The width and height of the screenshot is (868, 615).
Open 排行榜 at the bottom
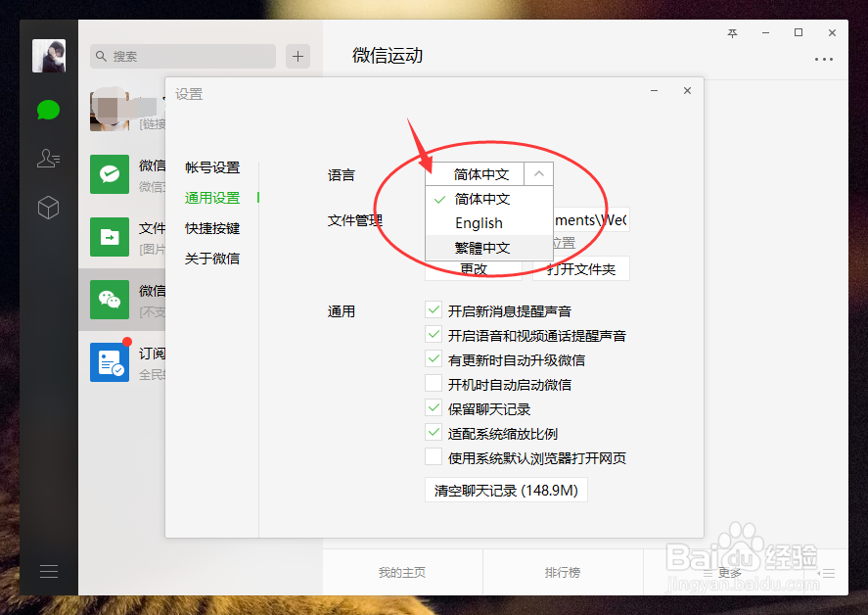point(563,572)
